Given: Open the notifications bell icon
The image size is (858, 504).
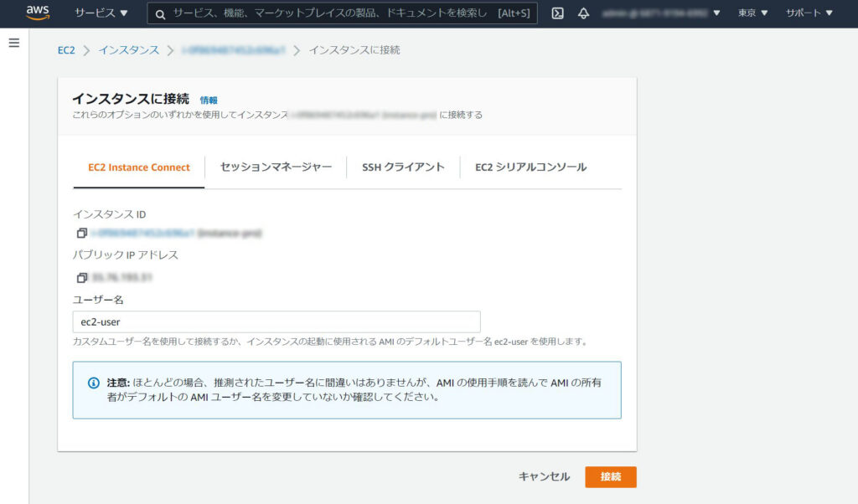Looking at the screenshot, I should (582, 13).
